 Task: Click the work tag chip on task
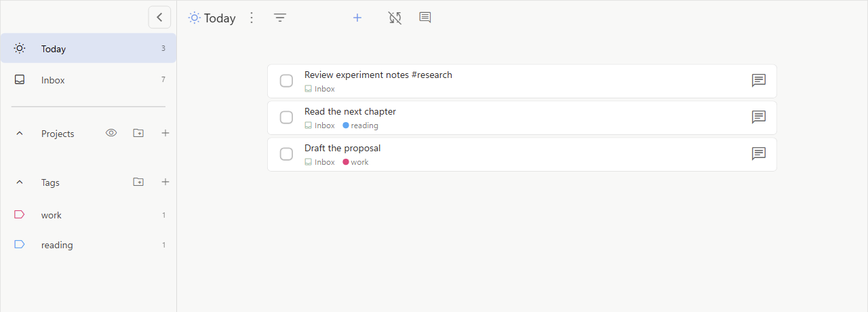click(356, 162)
